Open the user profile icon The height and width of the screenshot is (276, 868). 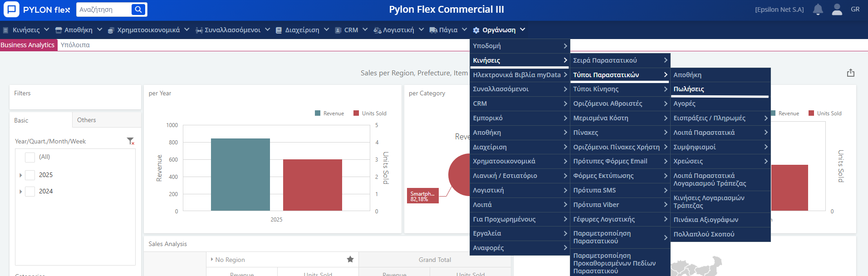[837, 10]
